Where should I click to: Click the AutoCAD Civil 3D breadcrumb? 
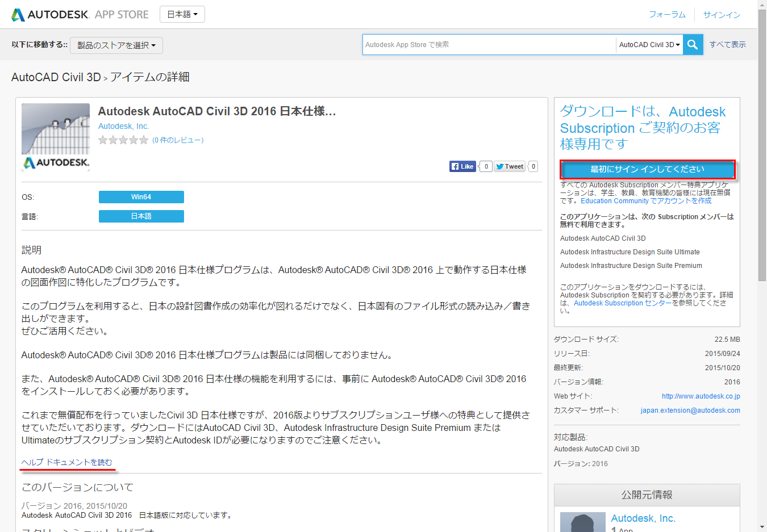(56, 77)
